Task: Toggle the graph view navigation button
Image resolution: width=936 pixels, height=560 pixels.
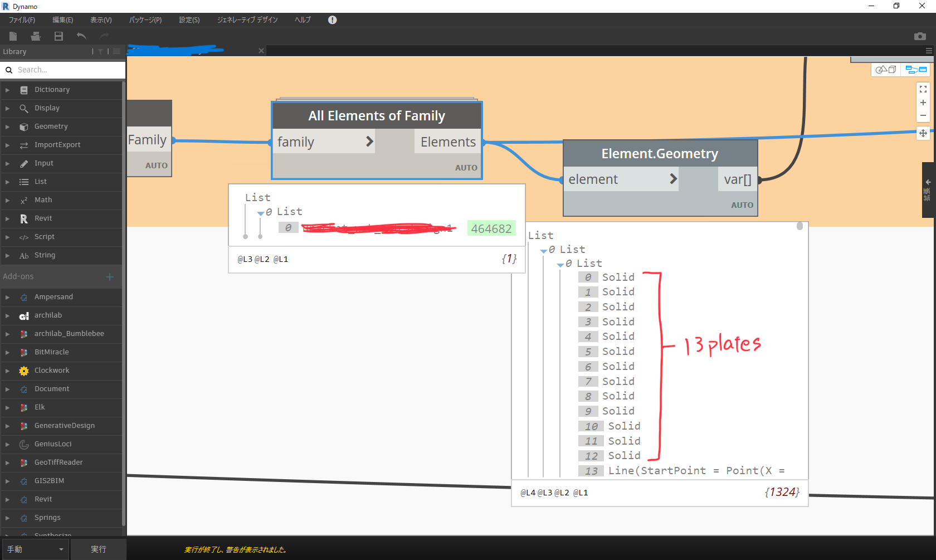Action: click(916, 70)
